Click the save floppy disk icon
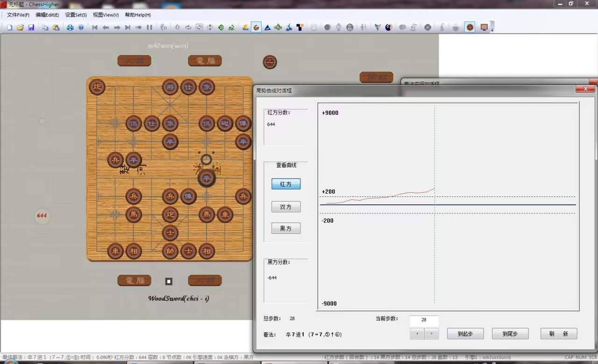Viewport: 598px width, 364px height. tap(31, 28)
